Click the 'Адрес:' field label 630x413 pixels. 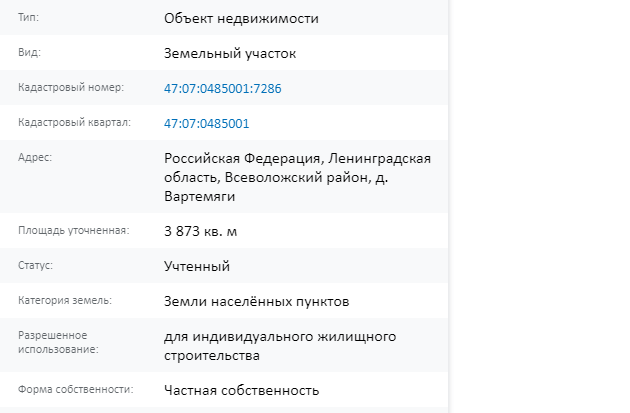(35, 157)
